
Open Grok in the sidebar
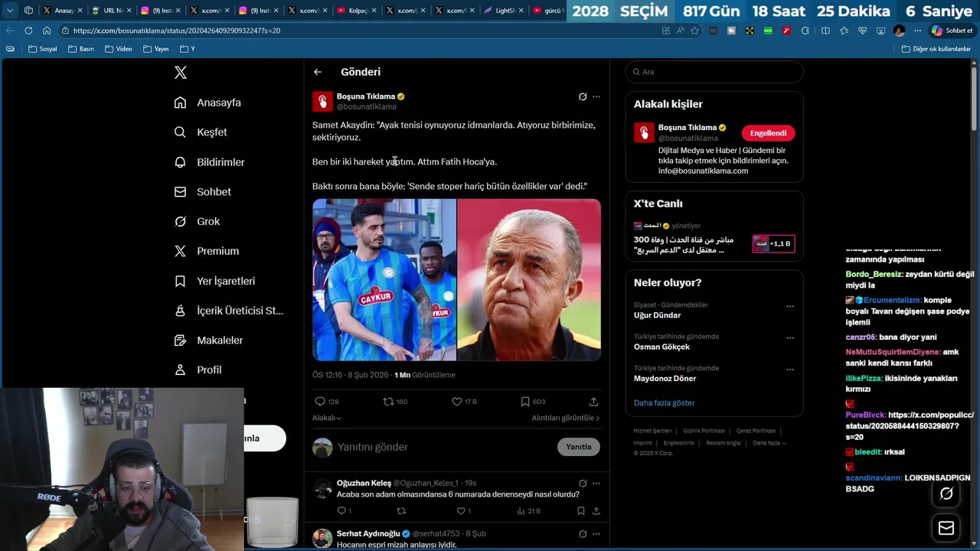(x=197, y=221)
